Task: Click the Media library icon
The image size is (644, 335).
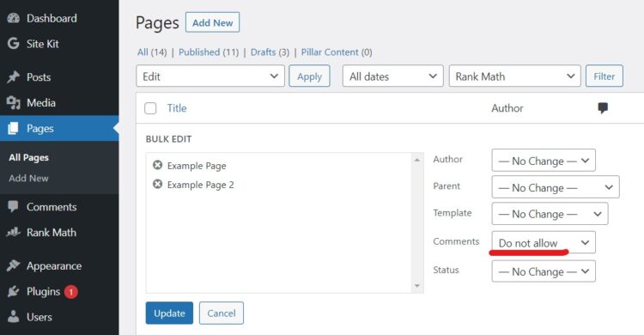Action: click(13, 103)
